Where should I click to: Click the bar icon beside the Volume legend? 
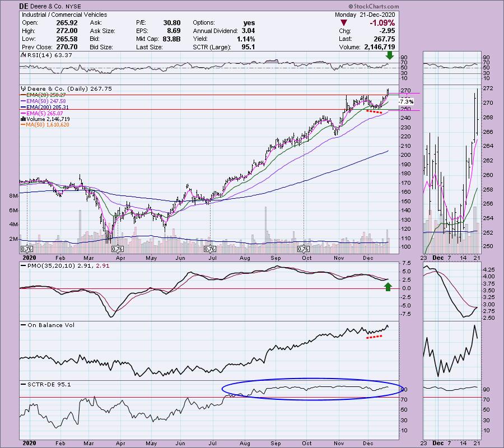pyautogui.click(x=24, y=119)
